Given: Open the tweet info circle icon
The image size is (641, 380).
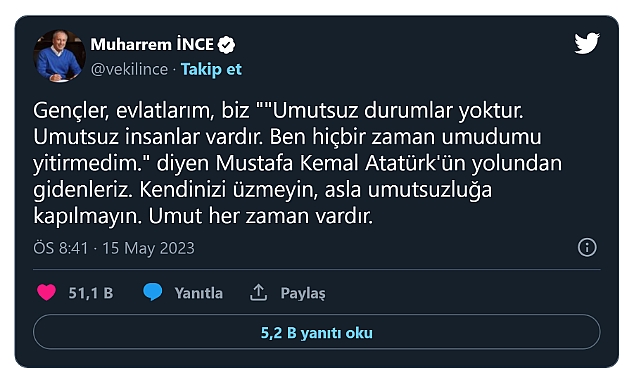Looking at the screenshot, I should tap(587, 248).
